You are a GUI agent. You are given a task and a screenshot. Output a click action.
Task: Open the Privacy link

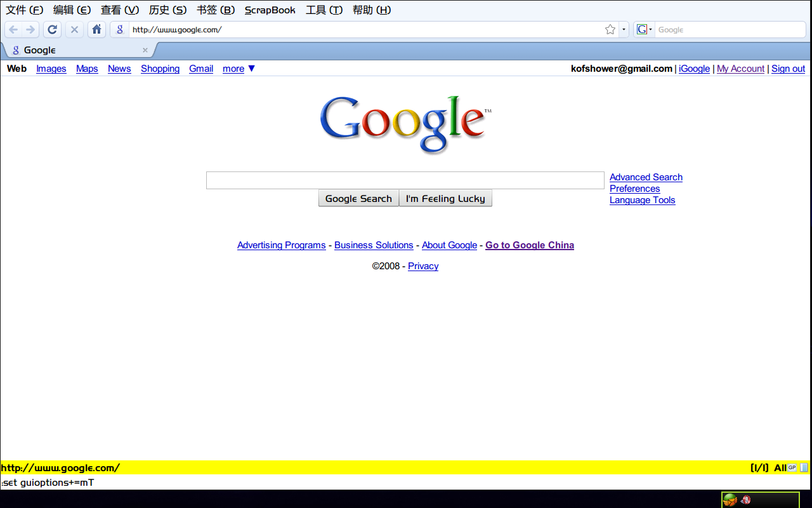[423, 266]
